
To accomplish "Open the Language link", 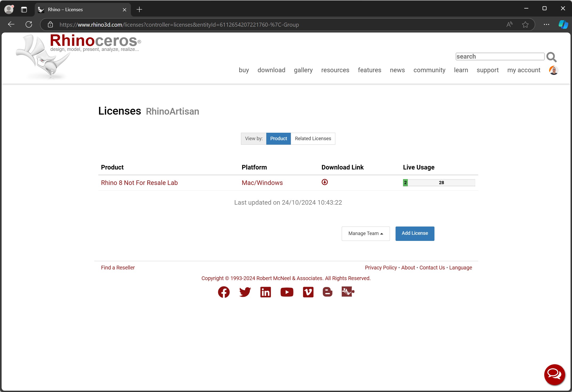I will tap(461, 268).
